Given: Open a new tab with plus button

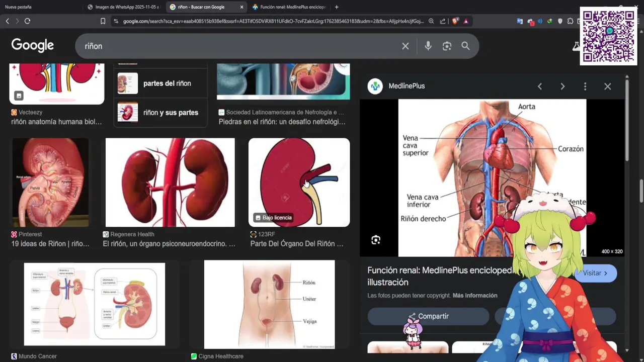Looking at the screenshot, I should point(337,7).
